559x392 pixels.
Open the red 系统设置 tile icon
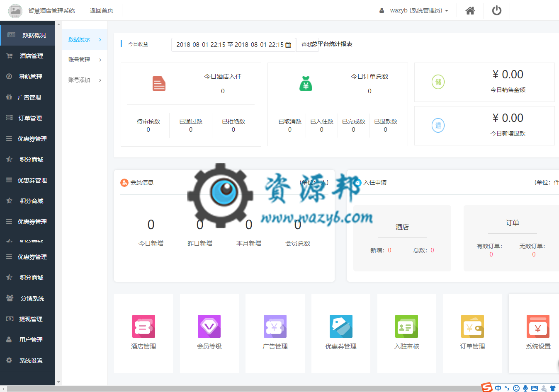coord(538,326)
